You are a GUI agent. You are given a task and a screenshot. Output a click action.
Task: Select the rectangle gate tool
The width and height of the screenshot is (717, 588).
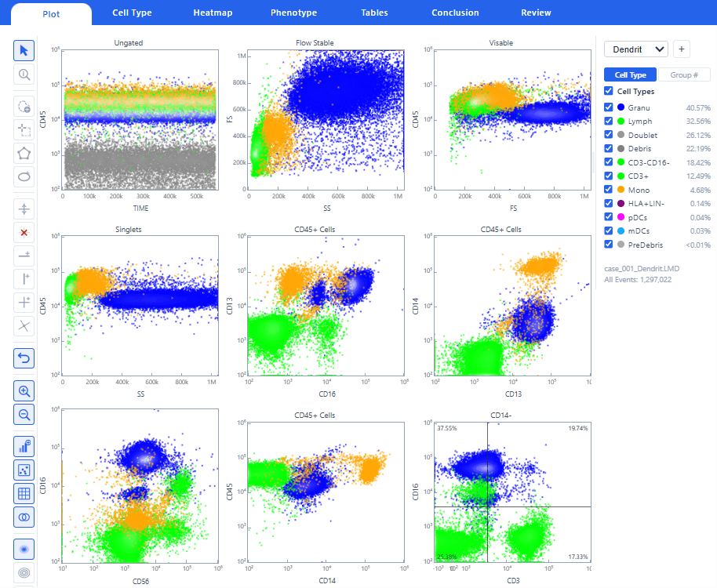tap(24, 130)
